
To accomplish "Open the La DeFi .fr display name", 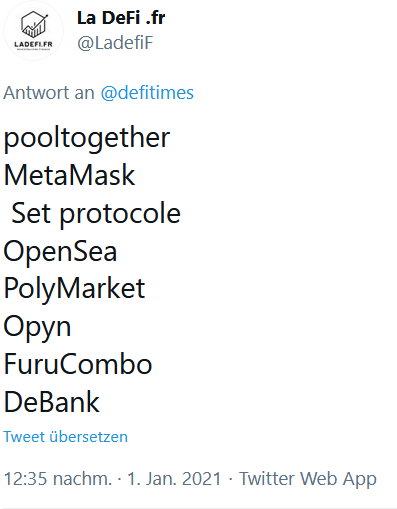I will 121,18.
